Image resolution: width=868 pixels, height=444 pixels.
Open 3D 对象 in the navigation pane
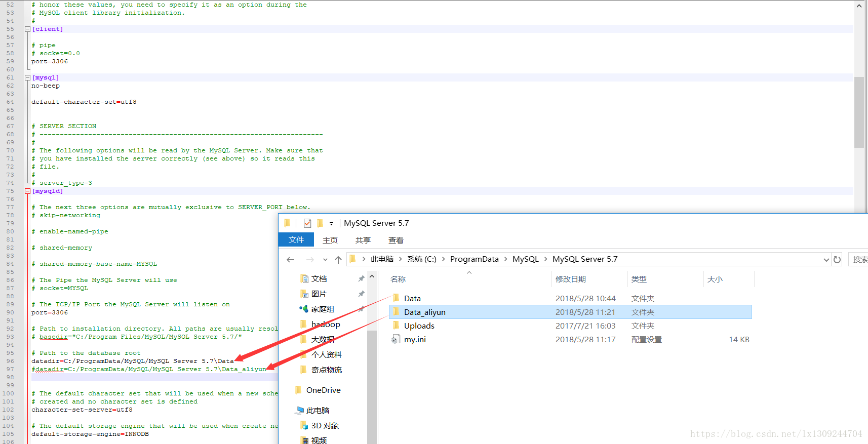325,426
